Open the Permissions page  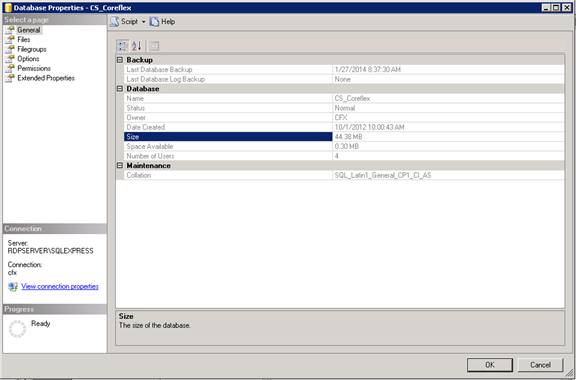[x=34, y=68]
